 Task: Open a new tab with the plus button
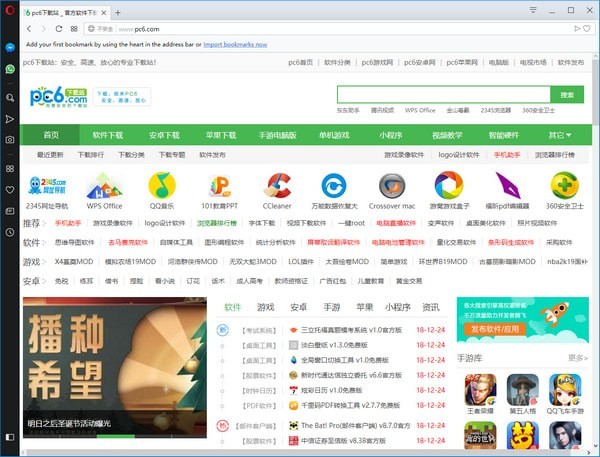(x=118, y=13)
